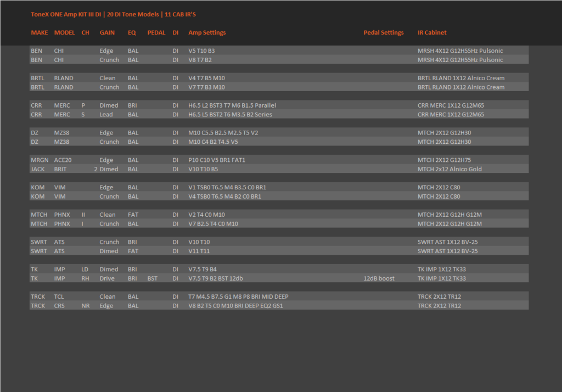562x392 pixels.
Task: Click 'MTCH 2X12 G12H75' cabinet cell
Action: pos(444,160)
